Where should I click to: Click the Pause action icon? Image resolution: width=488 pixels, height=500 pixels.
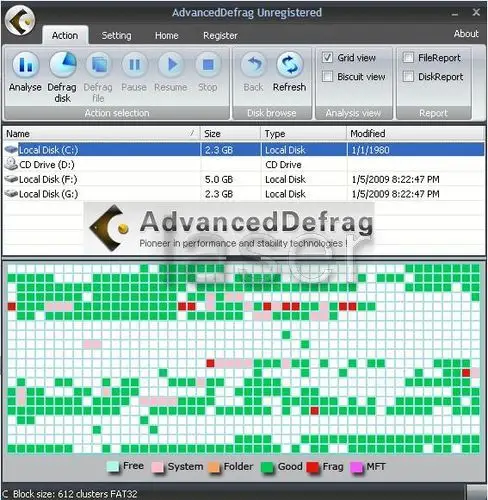coord(135,64)
